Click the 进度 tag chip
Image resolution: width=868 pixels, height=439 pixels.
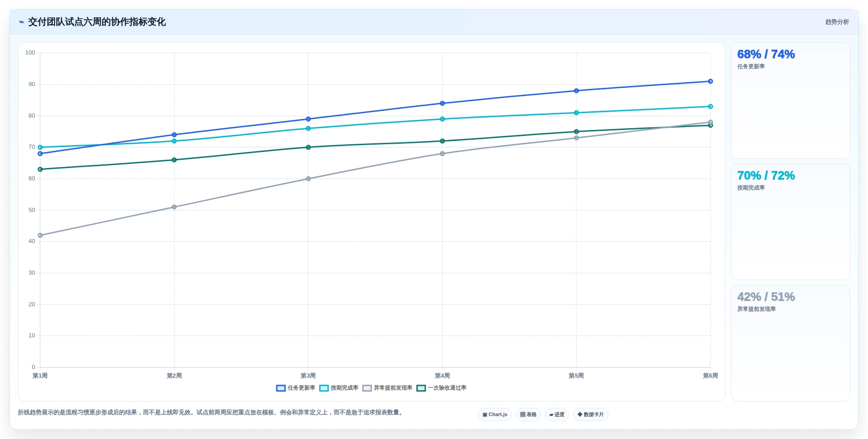557,415
